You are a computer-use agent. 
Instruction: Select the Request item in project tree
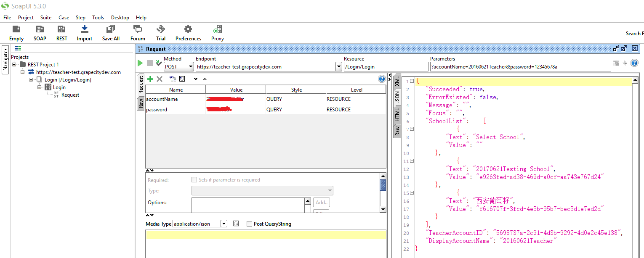coord(70,95)
